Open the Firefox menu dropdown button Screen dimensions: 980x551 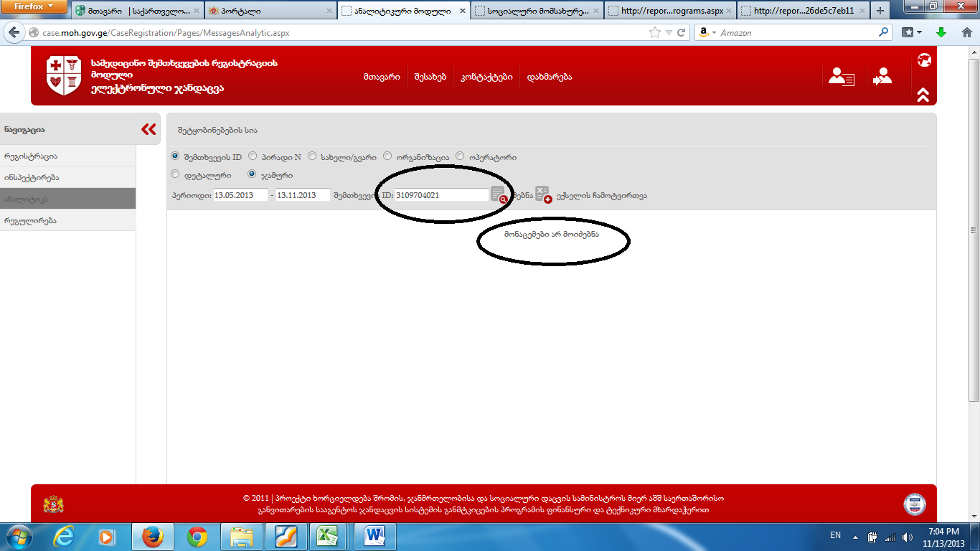point(34,7)
